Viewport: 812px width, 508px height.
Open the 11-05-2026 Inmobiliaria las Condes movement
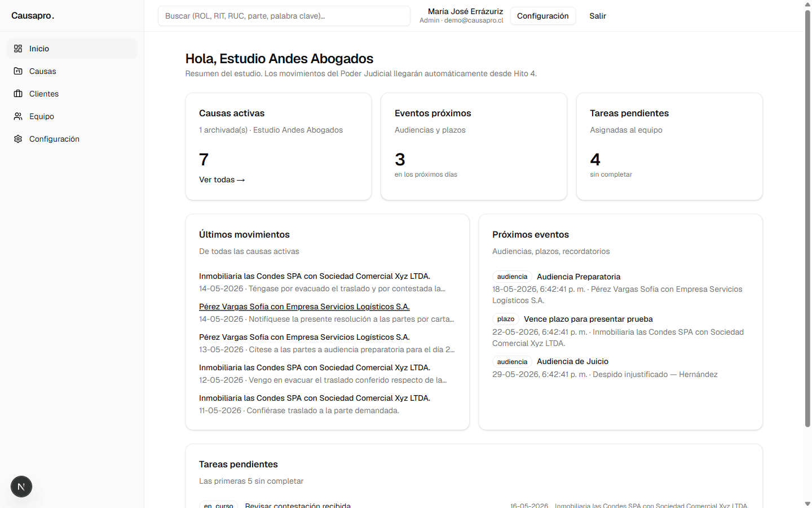(x=315, y=398)
